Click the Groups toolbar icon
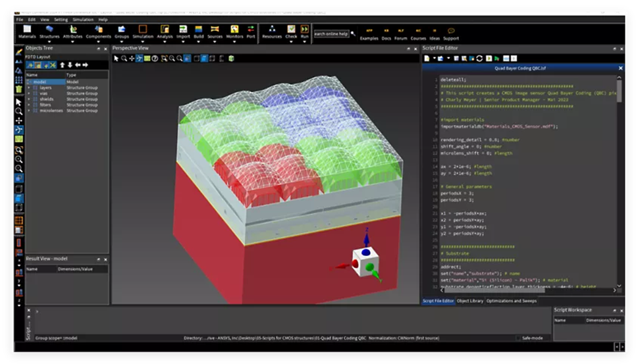This screenshot has width=638, height=364. tap(121, 29)
